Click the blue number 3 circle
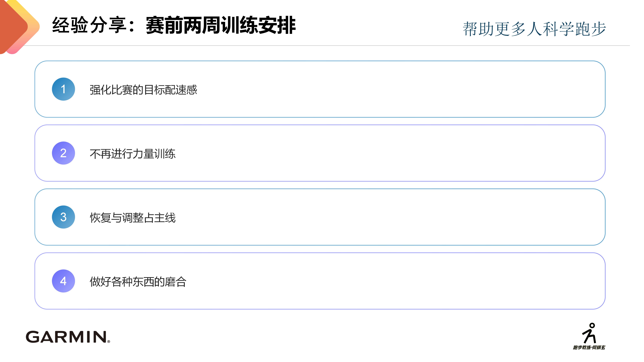 63,217
